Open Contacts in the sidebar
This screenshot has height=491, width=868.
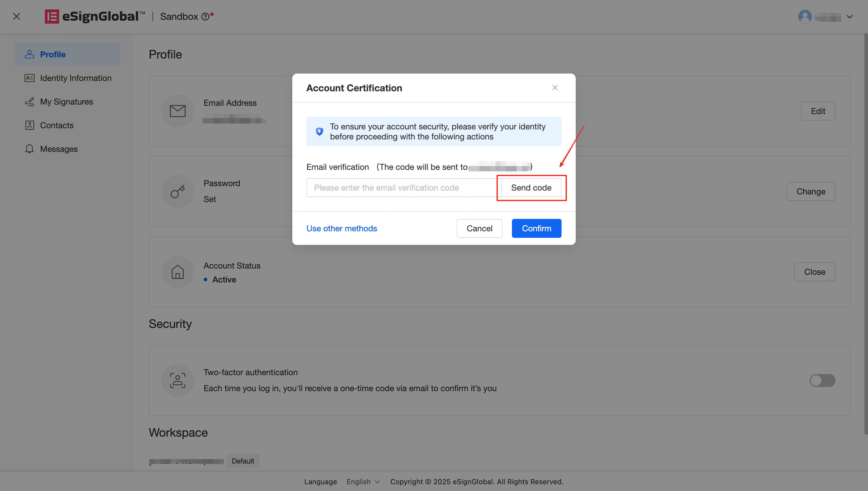click(x=57, y=126)
